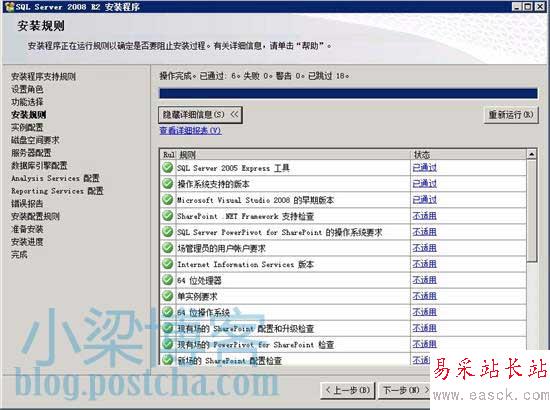Click the SQL Server setup title bar icon
Image resolution: width=550 pixels, height=410 pixels.
pos(9,7)
